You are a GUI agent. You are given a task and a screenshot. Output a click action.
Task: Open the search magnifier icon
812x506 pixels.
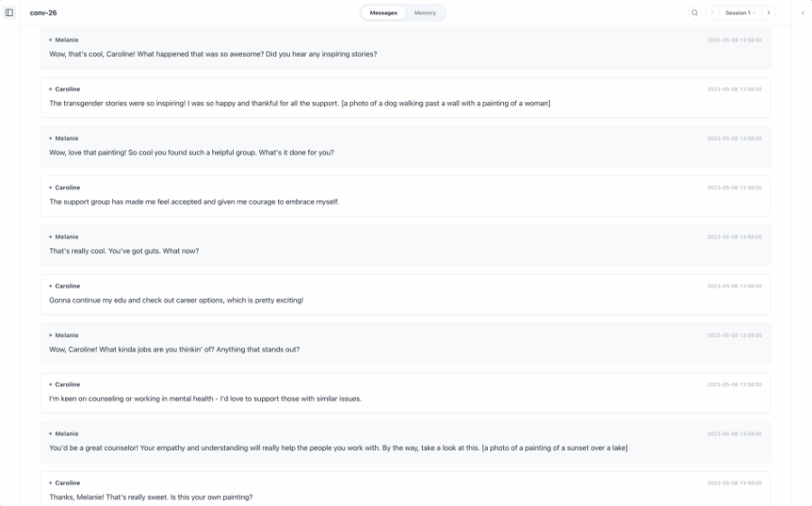click(695, 13)
